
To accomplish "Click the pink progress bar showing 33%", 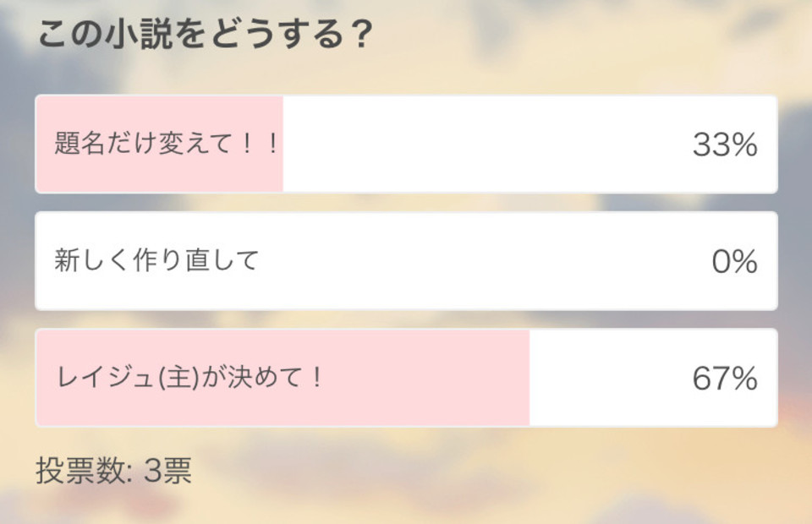I will point(160,144).
